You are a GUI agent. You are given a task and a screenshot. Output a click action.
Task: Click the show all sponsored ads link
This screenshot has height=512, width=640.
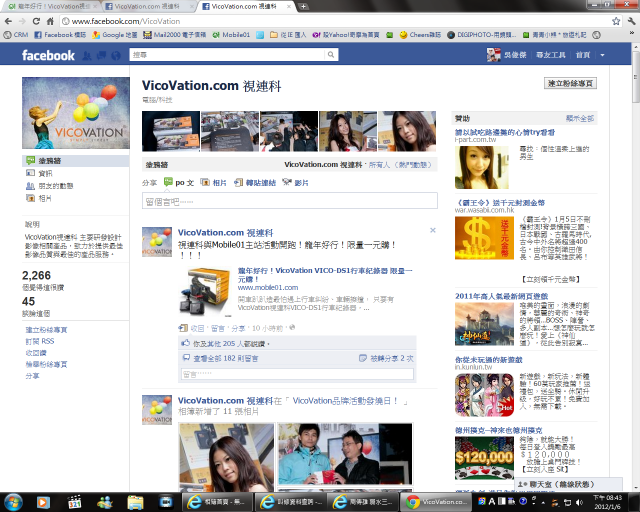580,118
